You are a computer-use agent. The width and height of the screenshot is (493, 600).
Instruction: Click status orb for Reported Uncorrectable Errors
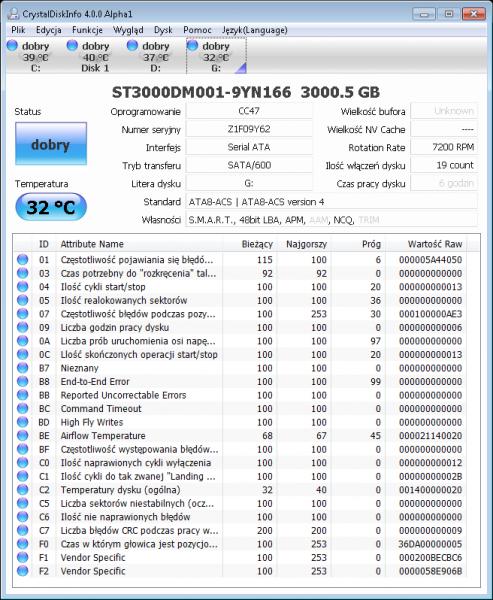click(x=23, y=395)
